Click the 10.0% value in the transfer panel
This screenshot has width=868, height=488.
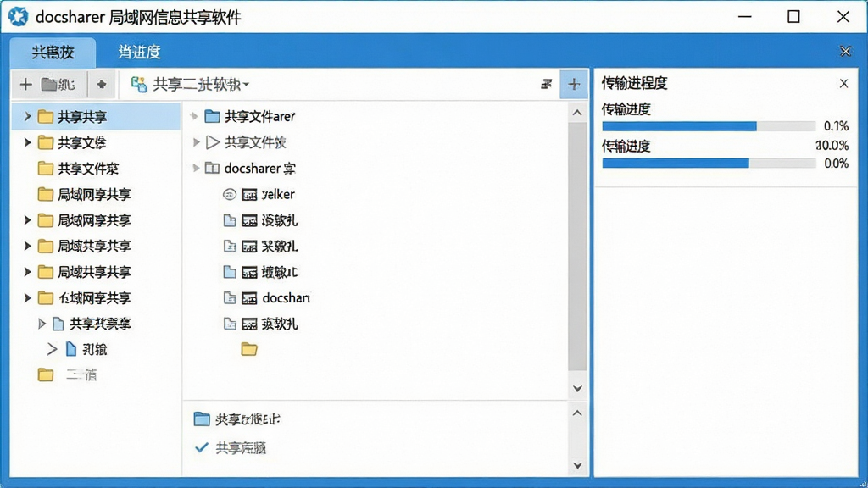(832, 146)
